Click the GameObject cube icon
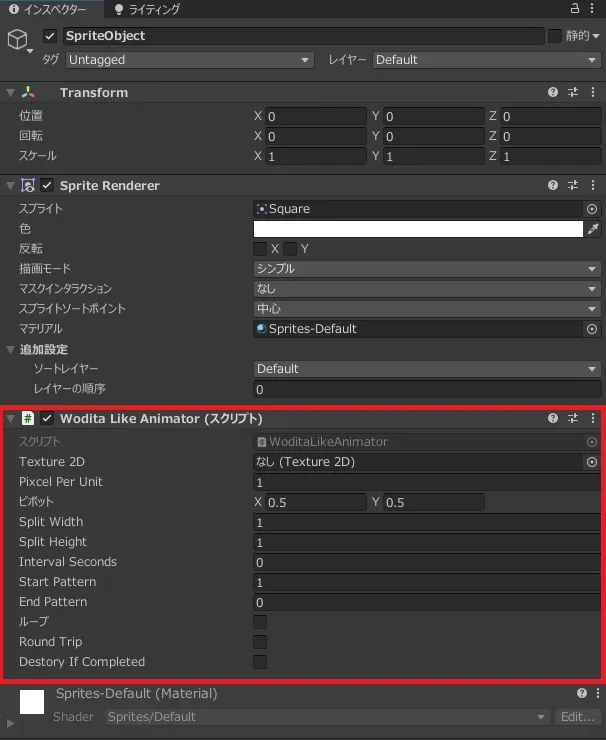The image size is (606, 740). [18, 39]
